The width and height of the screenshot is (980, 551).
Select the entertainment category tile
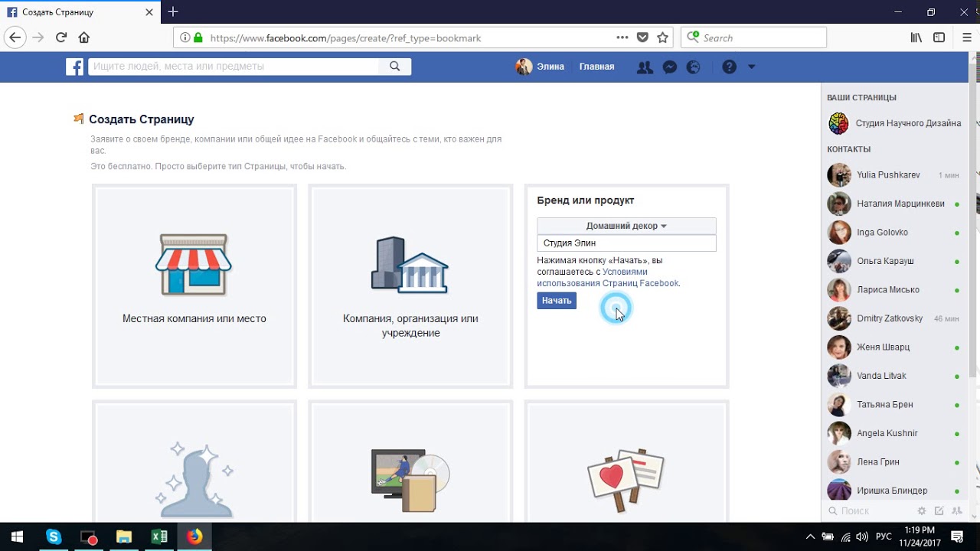410,462
